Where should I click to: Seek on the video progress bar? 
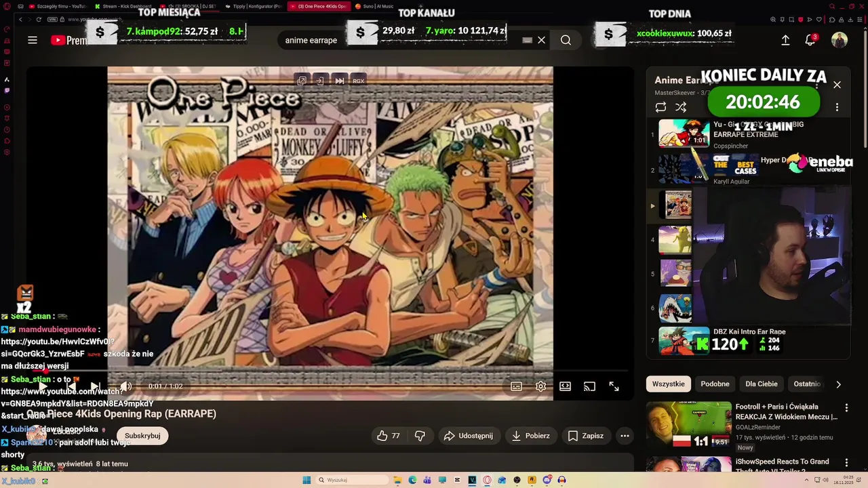click(330, 371)
